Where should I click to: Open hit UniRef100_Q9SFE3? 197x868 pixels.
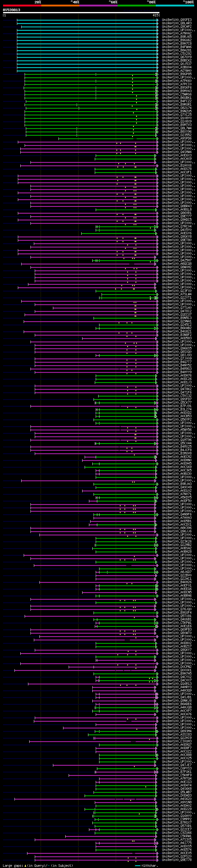coord(177,20)
